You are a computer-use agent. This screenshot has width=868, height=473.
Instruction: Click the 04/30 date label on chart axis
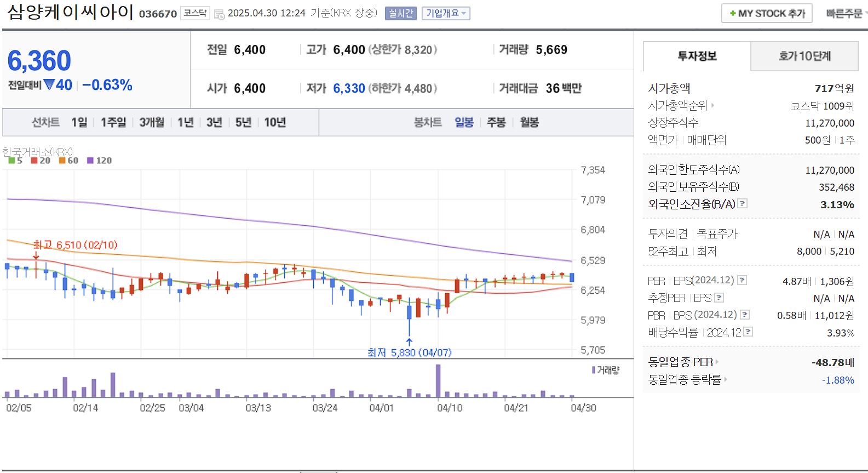583,408
